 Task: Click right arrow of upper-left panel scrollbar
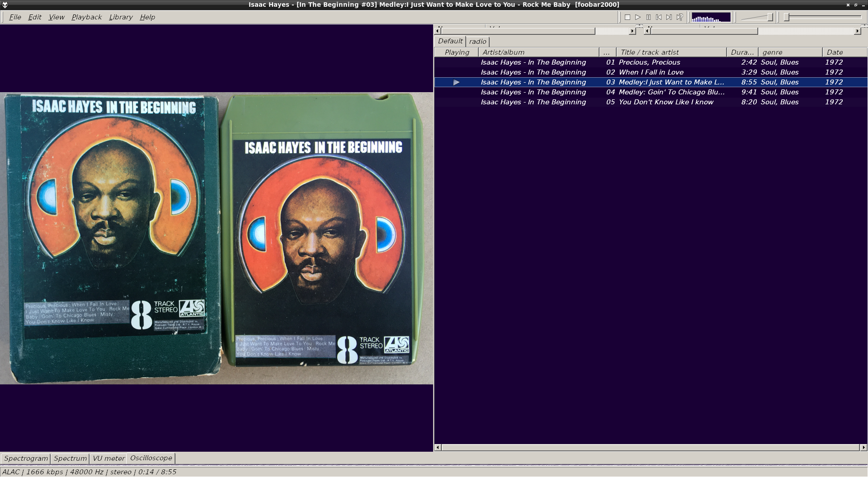tap(632, 31)
